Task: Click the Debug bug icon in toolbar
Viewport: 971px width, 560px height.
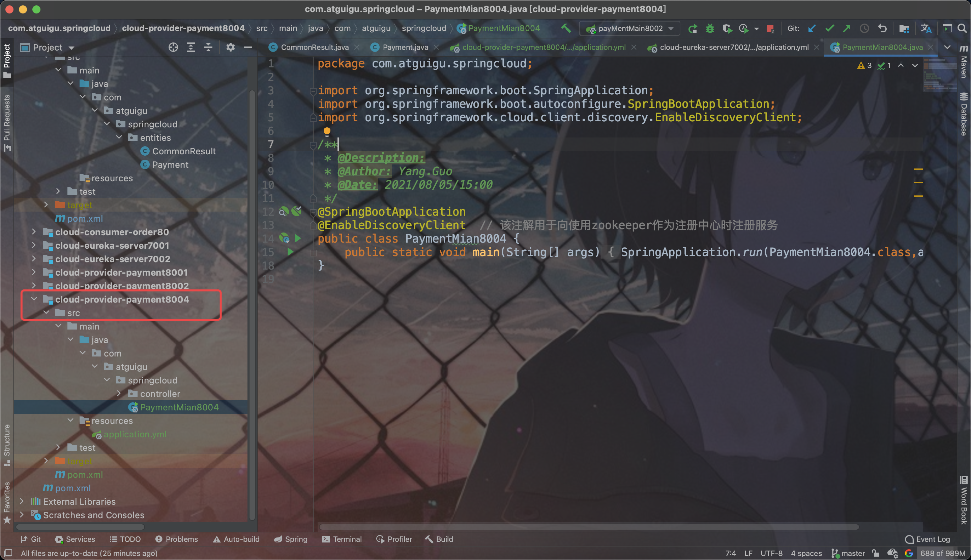Action: (x=710, y=28)
